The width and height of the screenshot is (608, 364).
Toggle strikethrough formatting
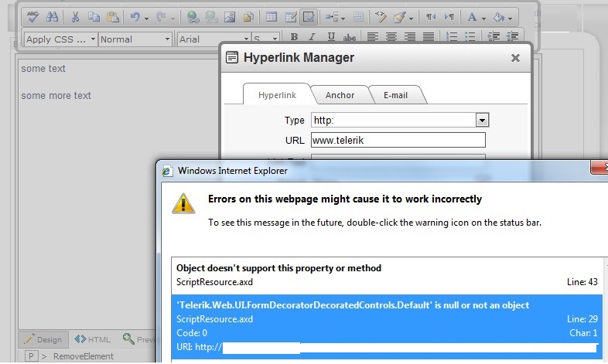point(350,37)
